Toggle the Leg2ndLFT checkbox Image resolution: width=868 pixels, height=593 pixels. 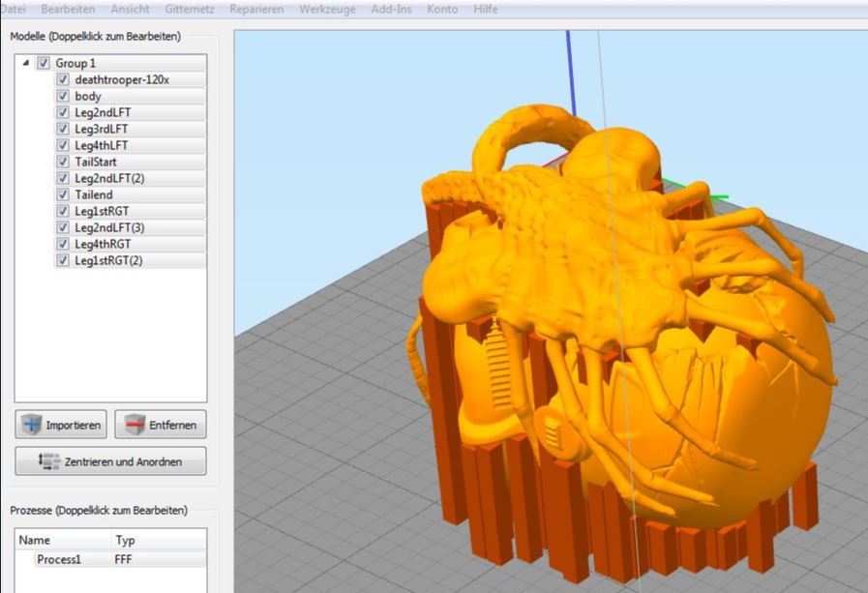pos(63,112)
